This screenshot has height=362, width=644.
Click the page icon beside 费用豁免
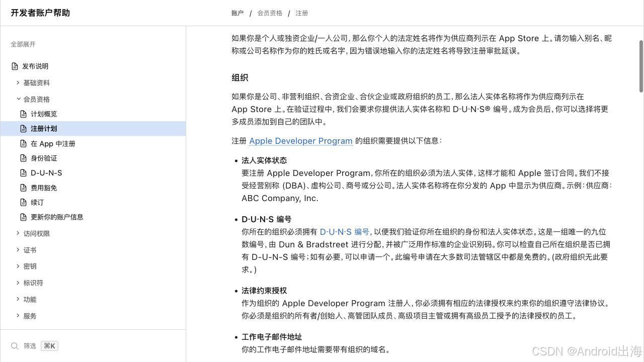(23, 188)
